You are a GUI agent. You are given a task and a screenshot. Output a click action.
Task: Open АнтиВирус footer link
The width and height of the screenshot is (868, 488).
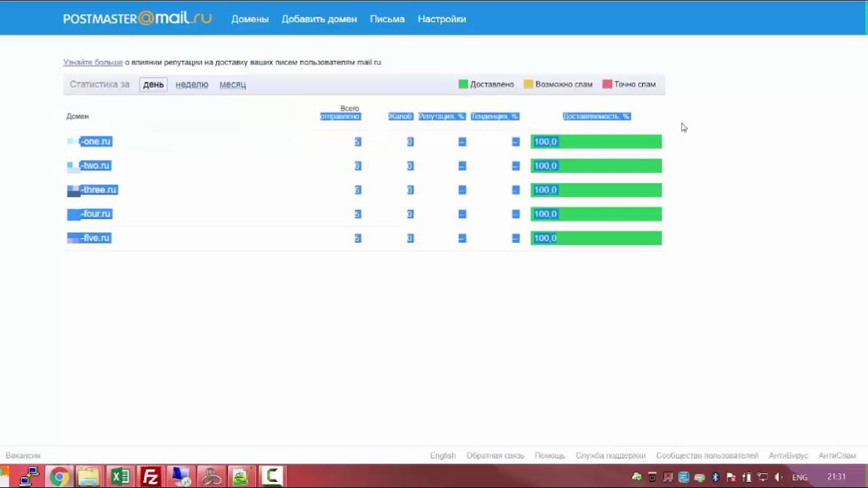tap(789, 456)
